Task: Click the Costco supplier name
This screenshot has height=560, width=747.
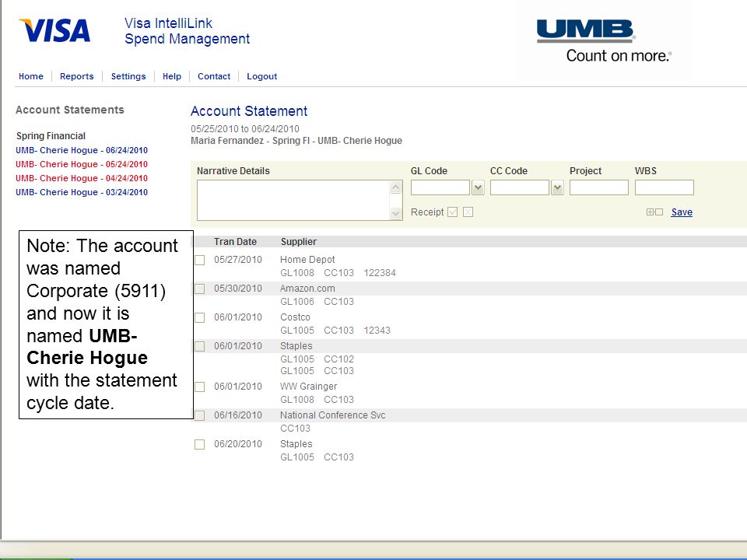Action: [295, 317]
